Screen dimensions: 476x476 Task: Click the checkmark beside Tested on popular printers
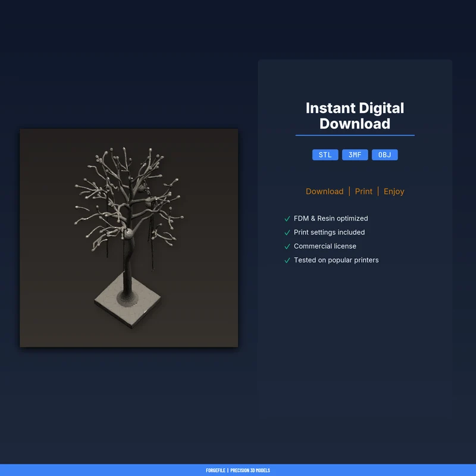click(x=287, y=261)
